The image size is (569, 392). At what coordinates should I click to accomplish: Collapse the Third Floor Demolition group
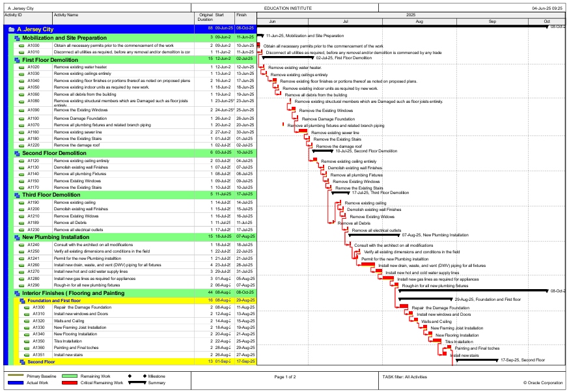click(18, 195)
